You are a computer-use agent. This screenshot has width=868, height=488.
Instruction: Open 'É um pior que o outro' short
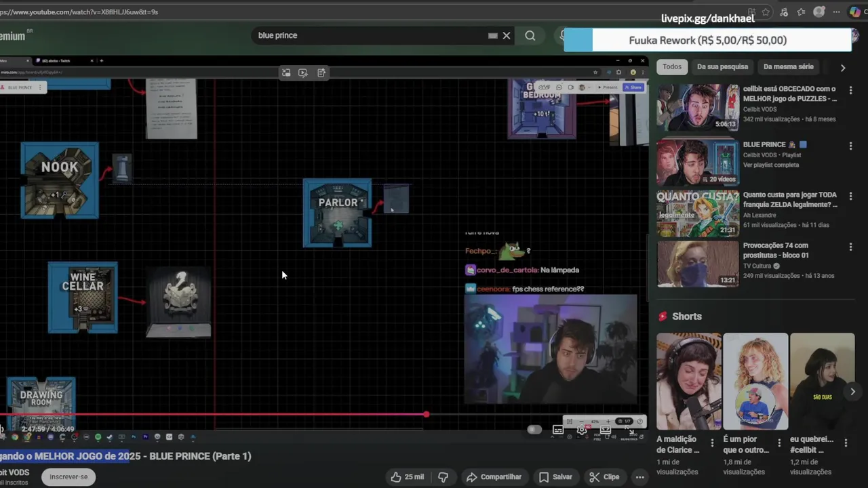click(x=755, y=381)
